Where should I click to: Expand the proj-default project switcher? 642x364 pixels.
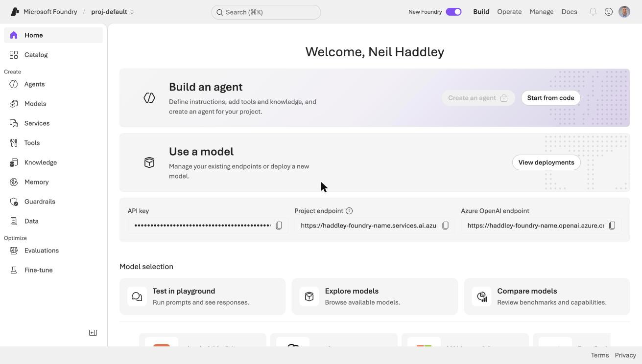click(113, 12)
